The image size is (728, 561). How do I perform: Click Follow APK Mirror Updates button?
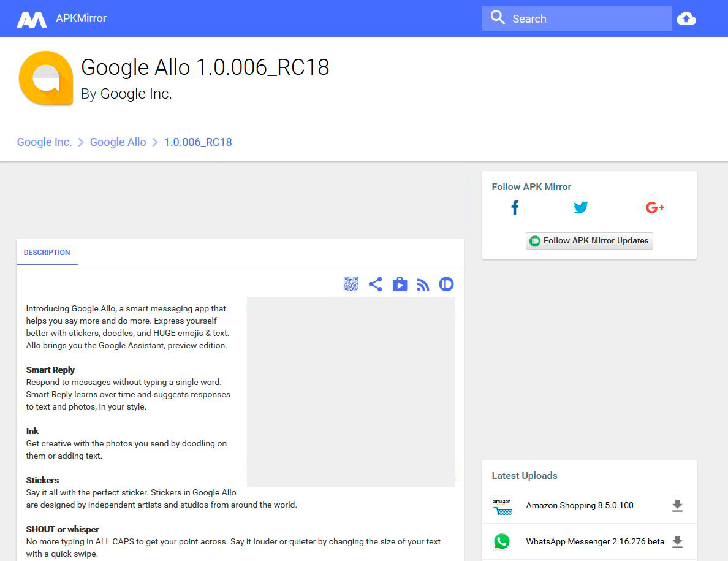[589, 240]
